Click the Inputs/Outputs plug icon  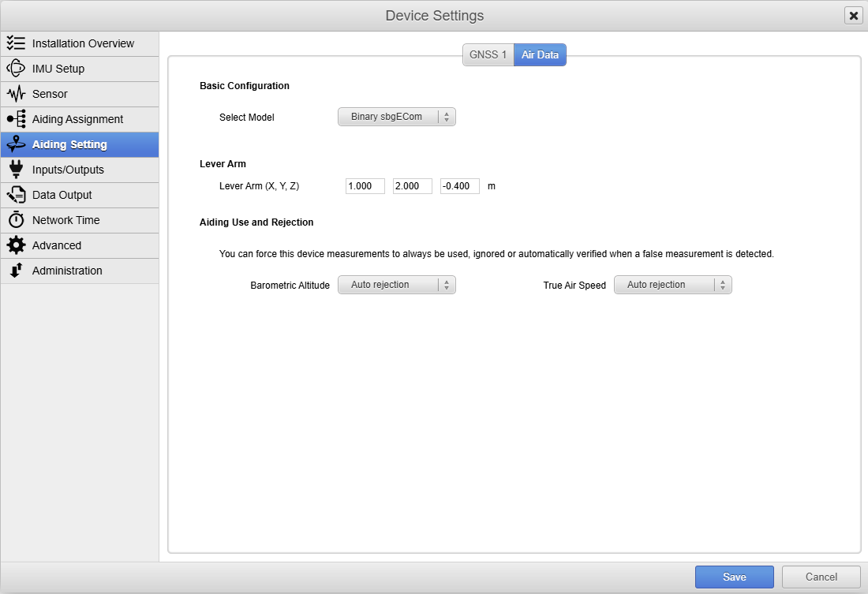tap(16, 170)
